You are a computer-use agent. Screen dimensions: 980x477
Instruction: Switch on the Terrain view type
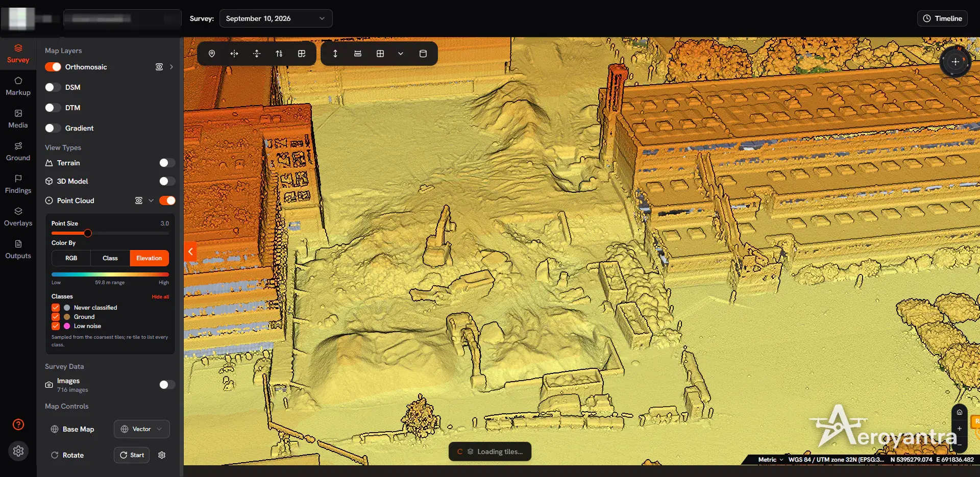[167, 163]
